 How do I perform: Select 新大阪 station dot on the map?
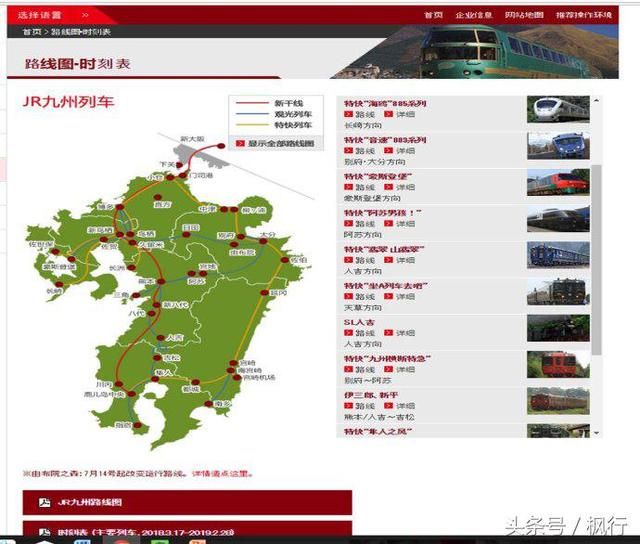pos(221,146)
